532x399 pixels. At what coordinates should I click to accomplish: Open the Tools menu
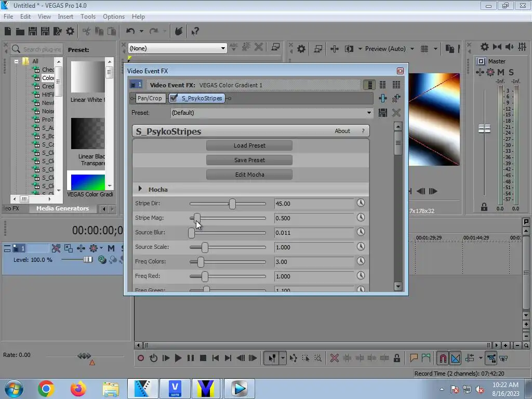pos(88,17)
